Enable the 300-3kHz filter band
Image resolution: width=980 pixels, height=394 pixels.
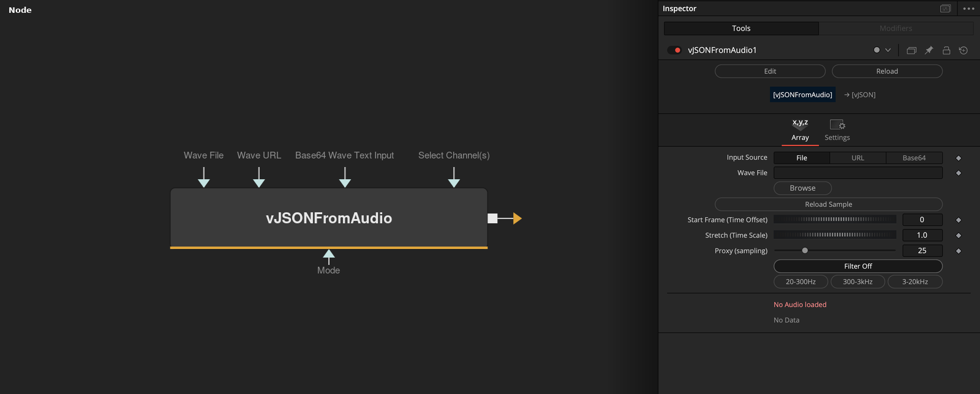coord(858,282)
